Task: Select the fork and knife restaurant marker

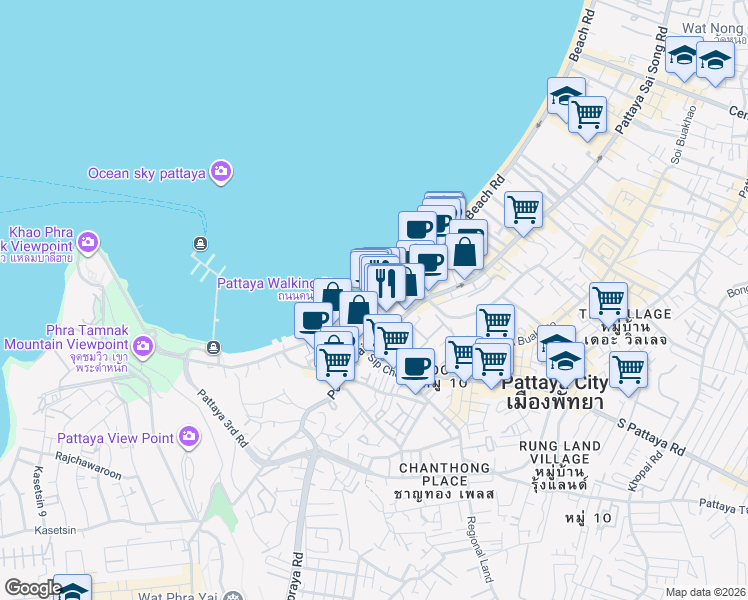Action: point(386,283)
